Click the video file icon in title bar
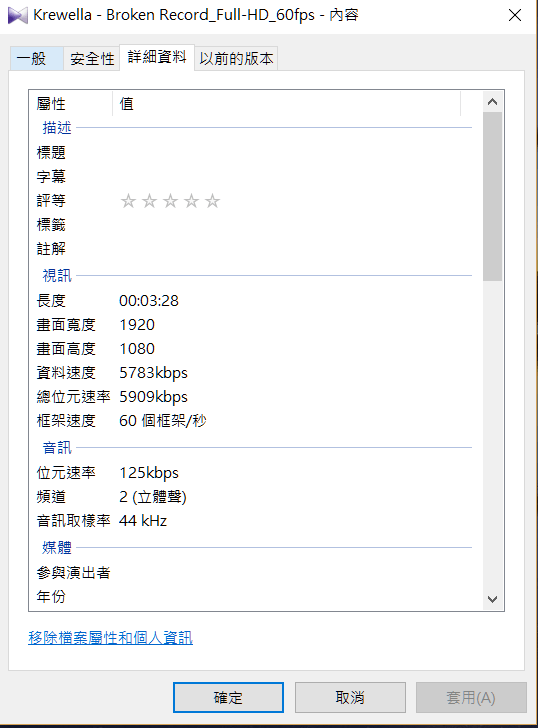This screenshot has width=538, height=728. click(18, 15)
